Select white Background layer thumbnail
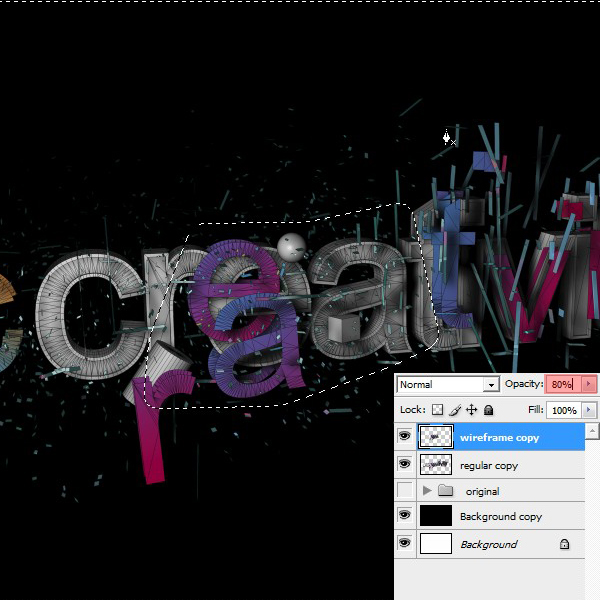 pyautogui.click(x=436, y=543)
